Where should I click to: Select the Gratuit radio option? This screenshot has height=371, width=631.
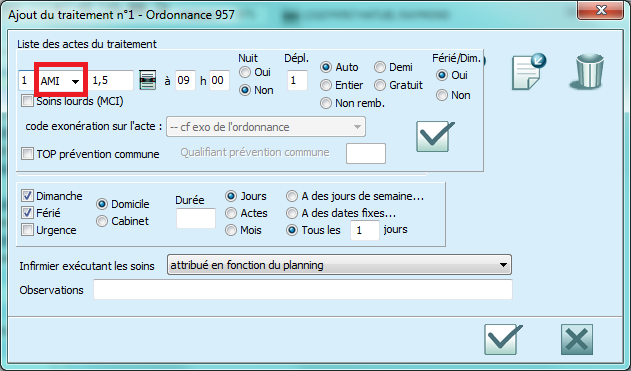[380, 85]
